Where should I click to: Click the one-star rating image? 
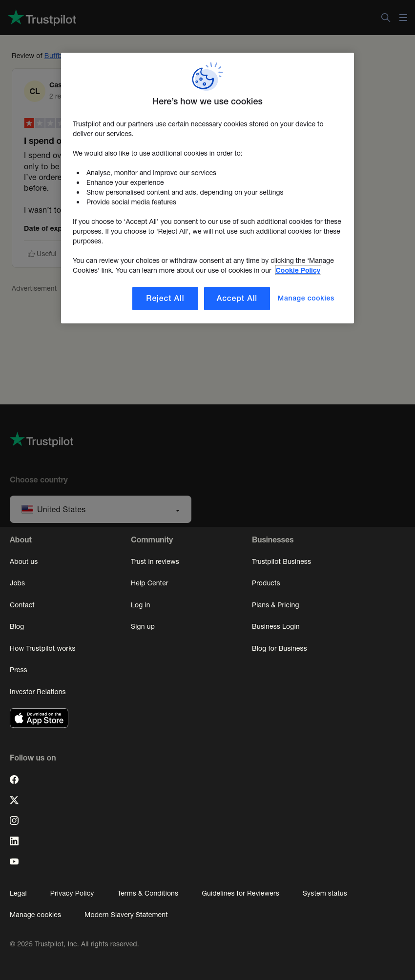click(43, 123)
